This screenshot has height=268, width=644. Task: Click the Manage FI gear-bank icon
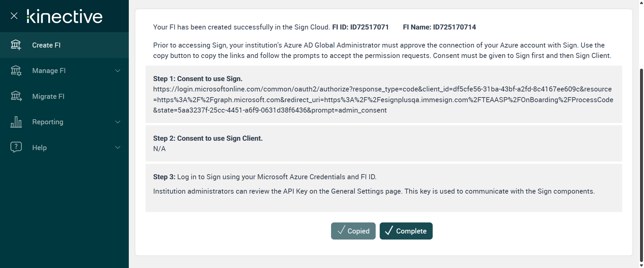pyautogui.click(x=16, y=71)
